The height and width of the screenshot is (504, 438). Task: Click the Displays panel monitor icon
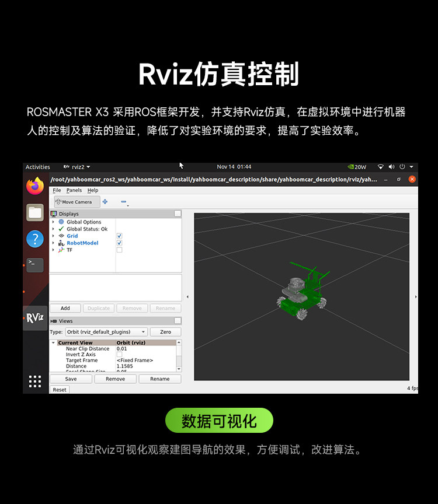click(x=54, y=213)
